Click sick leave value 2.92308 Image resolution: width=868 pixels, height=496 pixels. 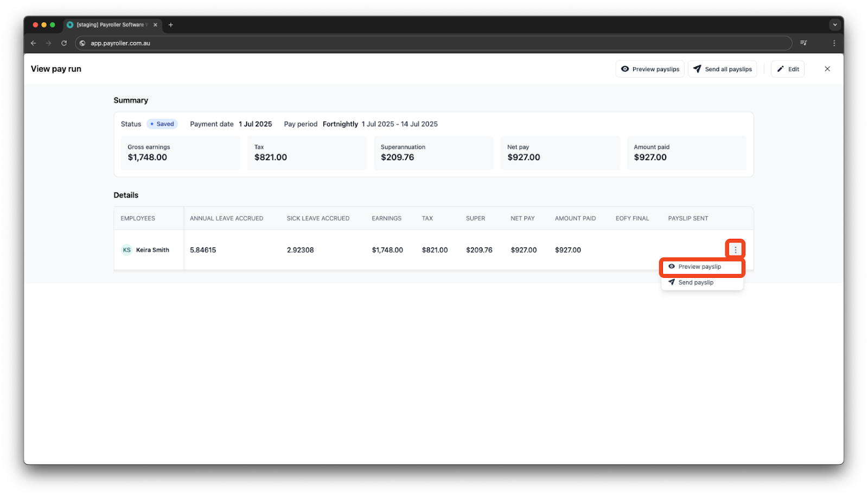click(x=301, y=250)
